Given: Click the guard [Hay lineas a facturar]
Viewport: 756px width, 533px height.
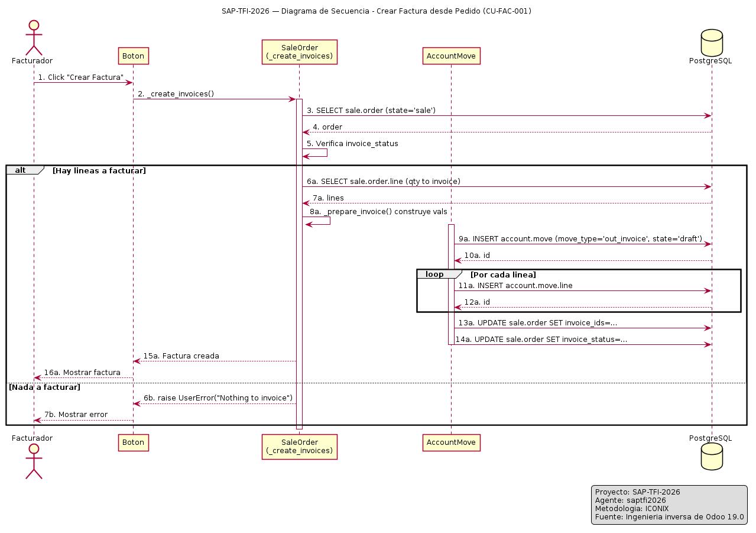Looking at the screenshot, I should click(99, 170).
